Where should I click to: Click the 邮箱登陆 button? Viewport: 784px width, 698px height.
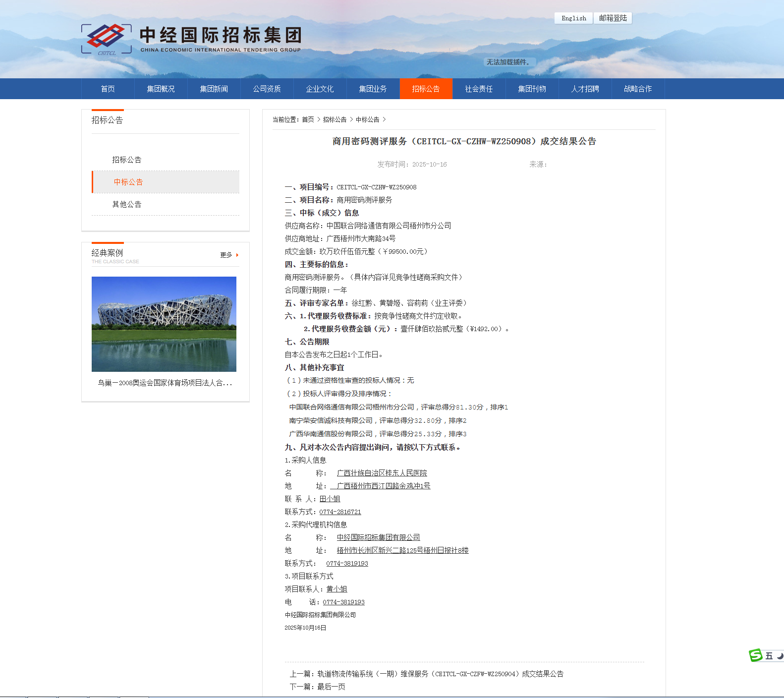click(x=613, y=18)
